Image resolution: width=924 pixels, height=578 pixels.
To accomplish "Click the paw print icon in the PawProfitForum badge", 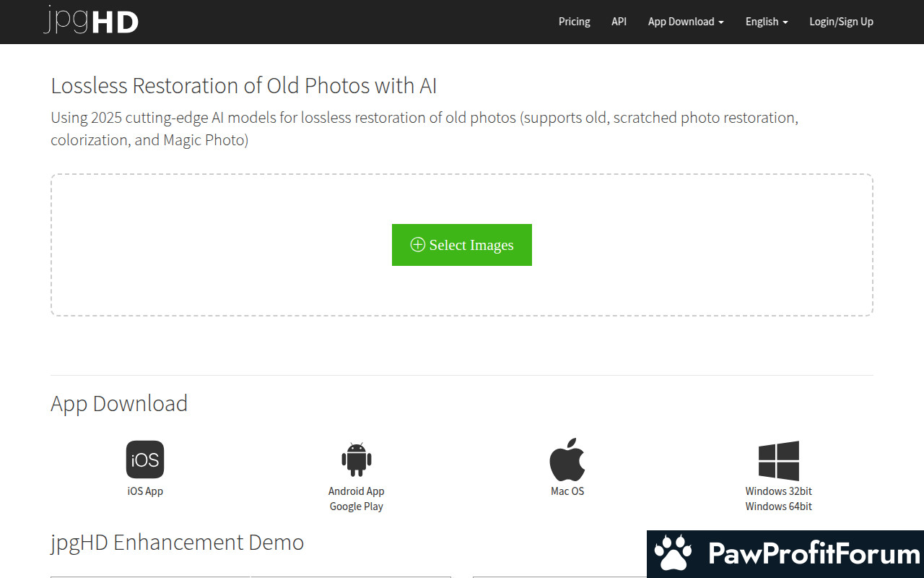I will (673, 554).
